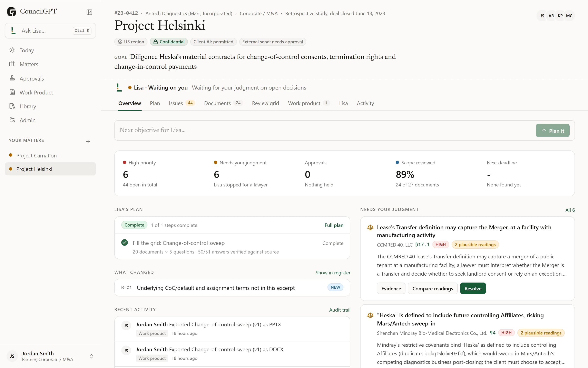Open Library in the sidebar

[x=51, y=106]
